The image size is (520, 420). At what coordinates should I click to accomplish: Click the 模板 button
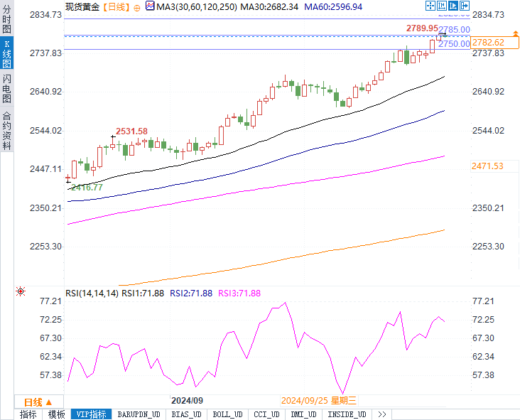(56, 414)
